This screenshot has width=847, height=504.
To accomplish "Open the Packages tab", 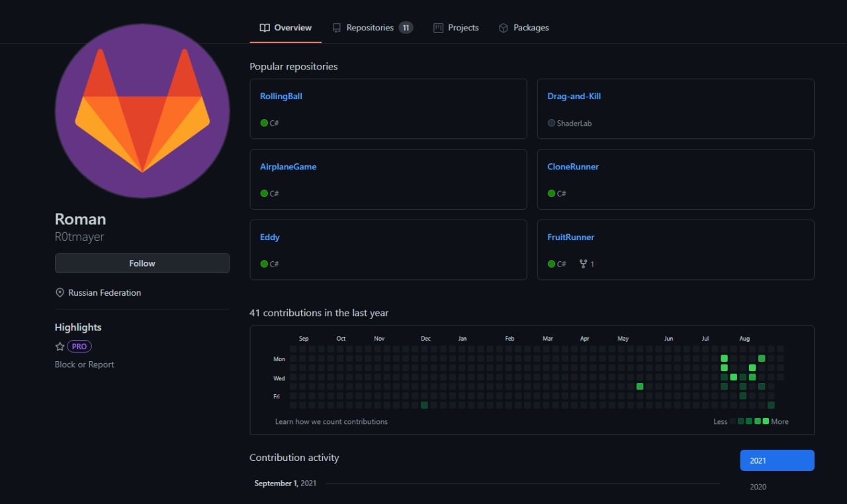I will pos(523,28).
